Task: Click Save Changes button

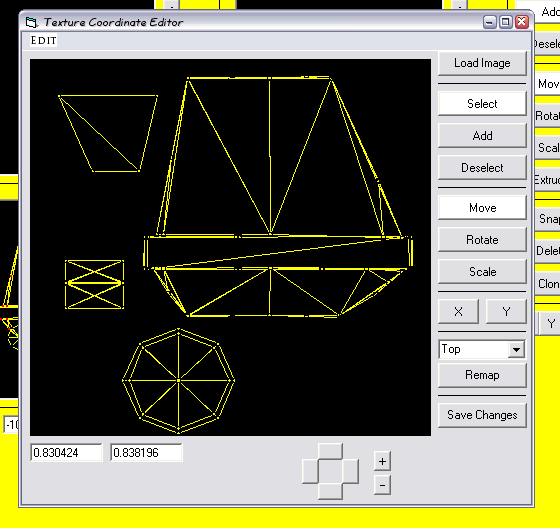Action: (x=482, y=415)
